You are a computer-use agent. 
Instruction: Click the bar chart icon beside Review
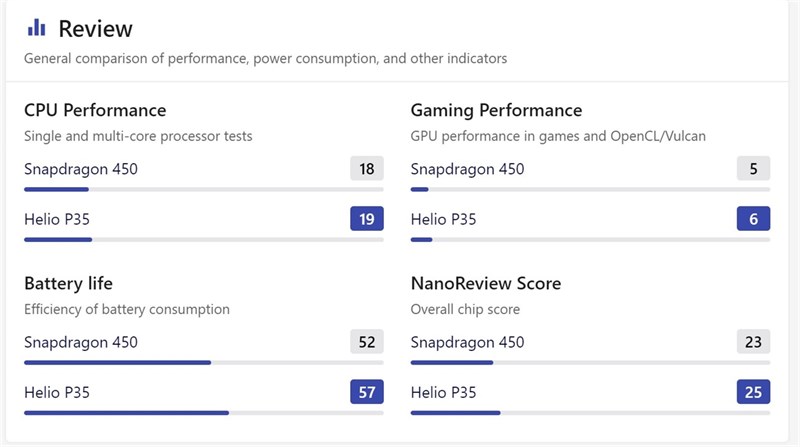[36, 28]
